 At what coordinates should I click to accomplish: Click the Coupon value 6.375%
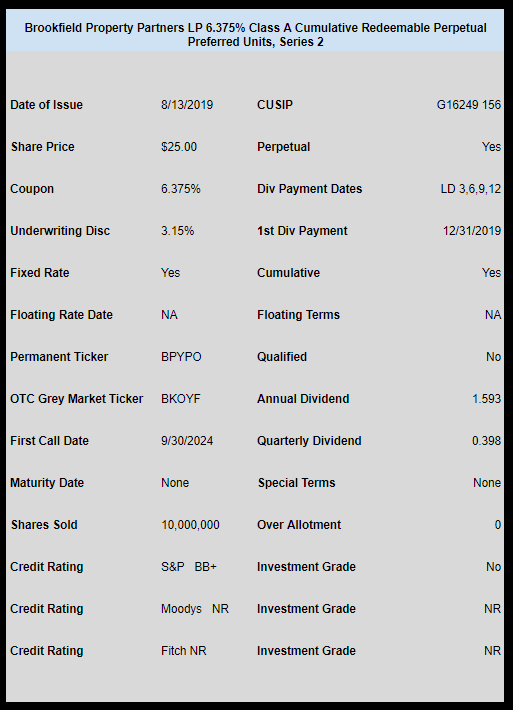click(181, 189)
